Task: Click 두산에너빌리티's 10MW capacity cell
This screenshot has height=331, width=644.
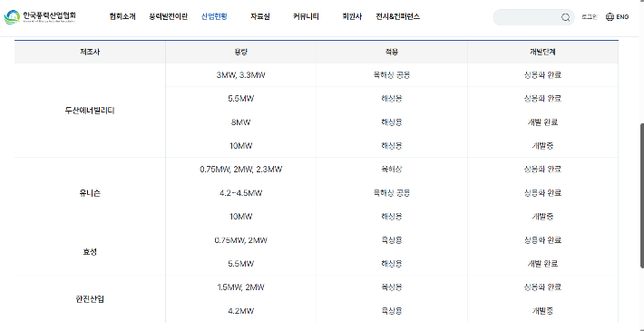Action: point(240,146)
